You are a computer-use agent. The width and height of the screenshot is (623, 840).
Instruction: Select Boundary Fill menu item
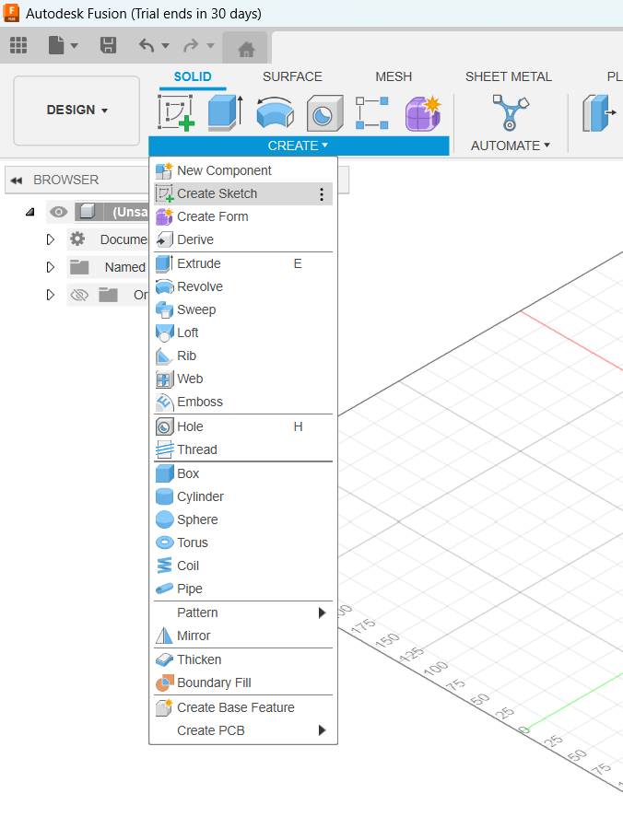coord(243,682)
